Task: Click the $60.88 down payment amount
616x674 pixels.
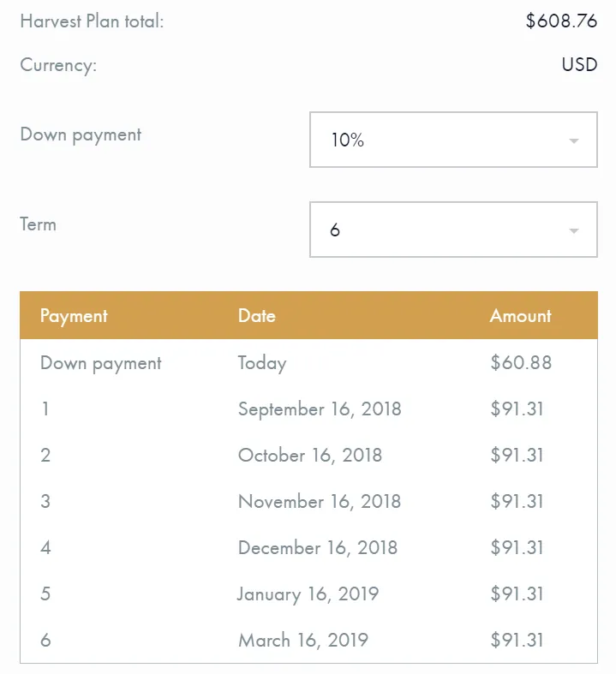Action: coord(521,362)
